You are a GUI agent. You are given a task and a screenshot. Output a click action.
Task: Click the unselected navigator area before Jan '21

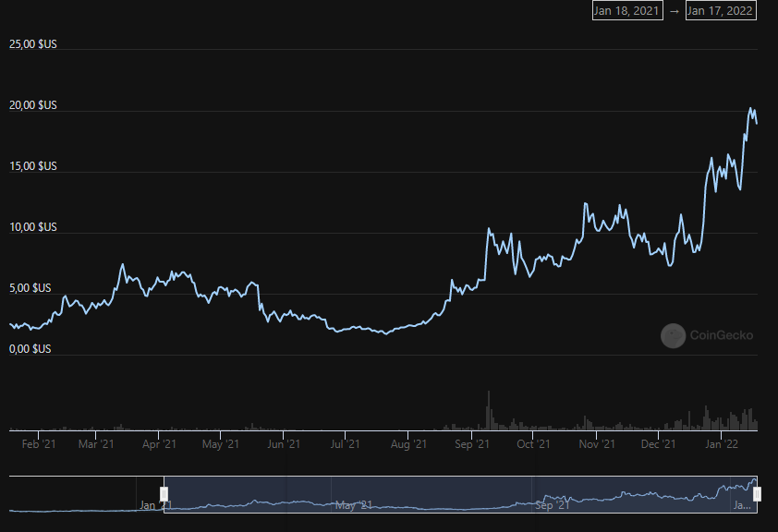pyautogui.click(x=83, y=494)
